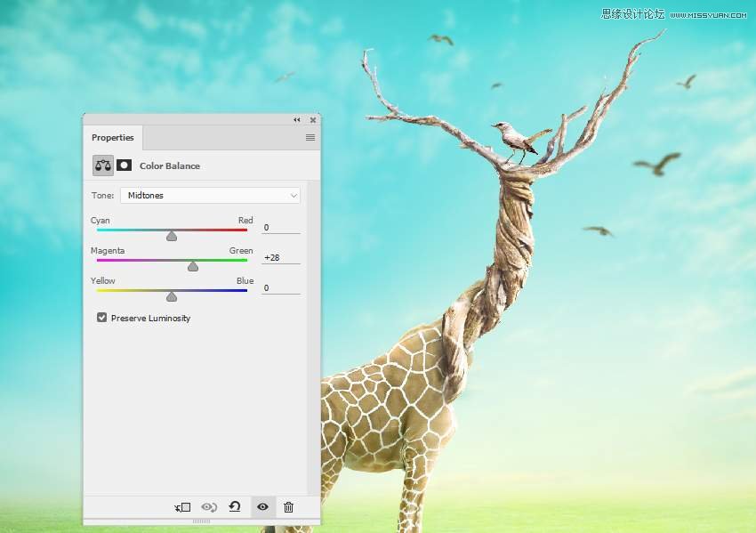Image resolution: width=756 pixels, height=533 pixels.
Task: Open the Tone dropdown showing Midtones
Action: (x=211, y=195)
